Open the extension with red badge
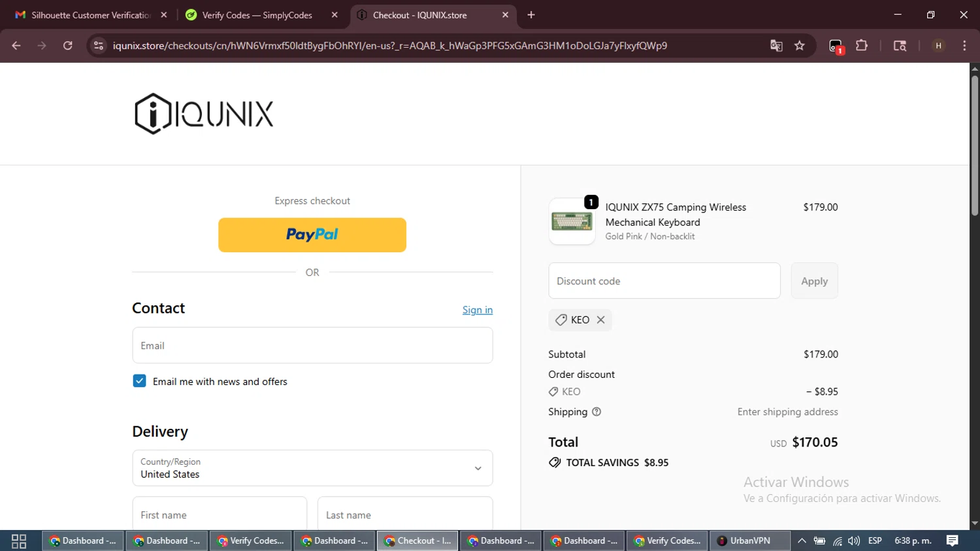Image resolution: width=980 pixels, height=551 pixels. [836, 46]
